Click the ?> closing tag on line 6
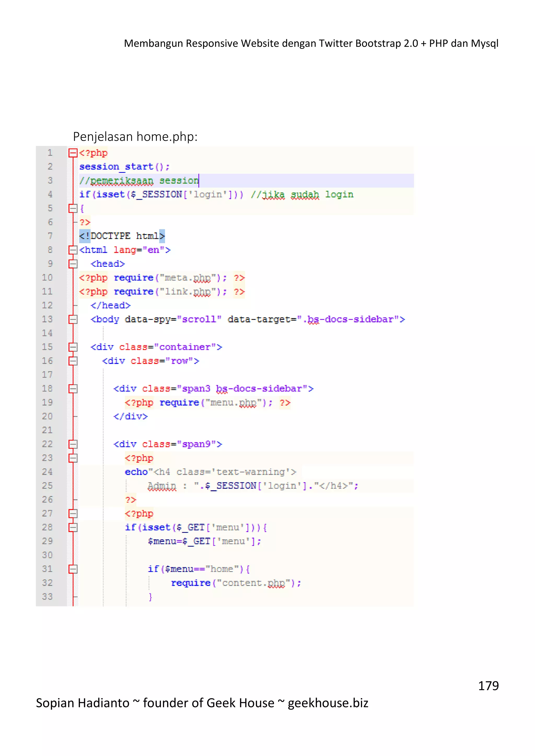 [85, 222]
